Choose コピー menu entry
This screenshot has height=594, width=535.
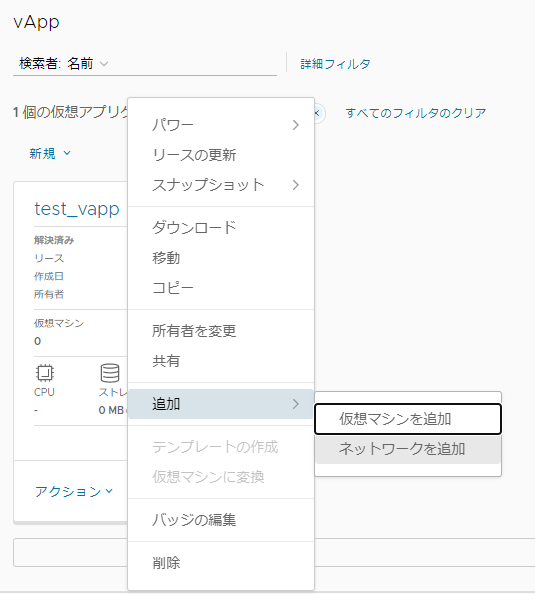click(221, 288)
